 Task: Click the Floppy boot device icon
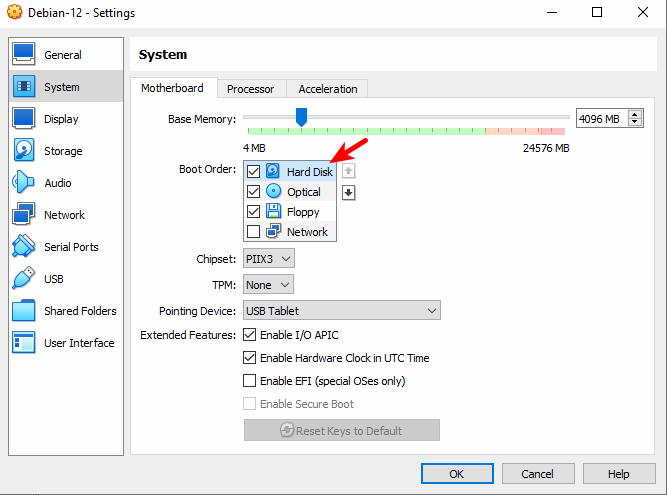(273, 211)
